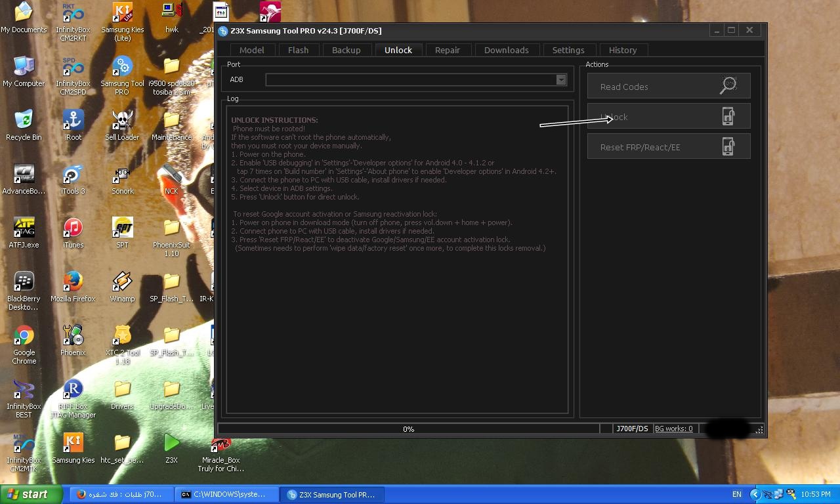This screenshot has width=840, height=504.
Task: Select the Recycle Bin icon
Action: 24,126
